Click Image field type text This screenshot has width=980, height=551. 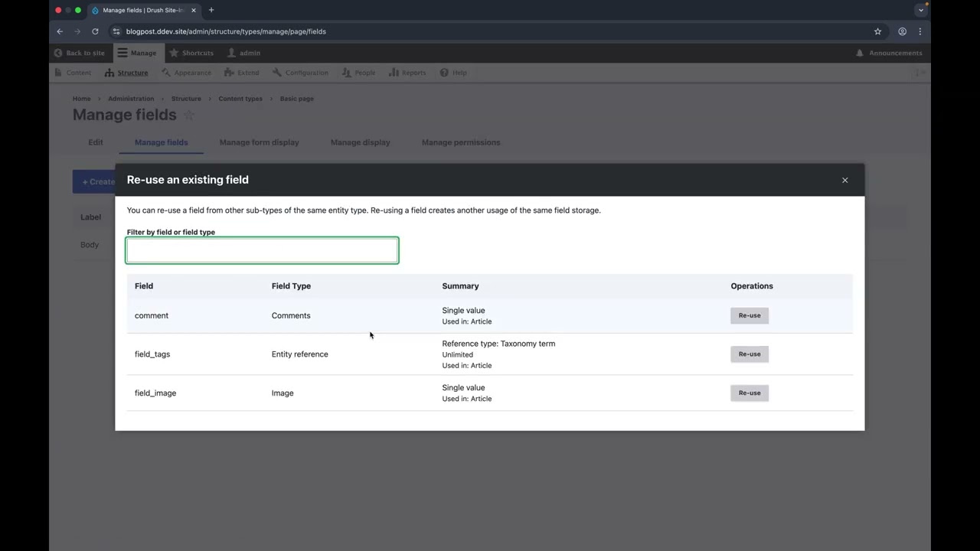[283, 393]
